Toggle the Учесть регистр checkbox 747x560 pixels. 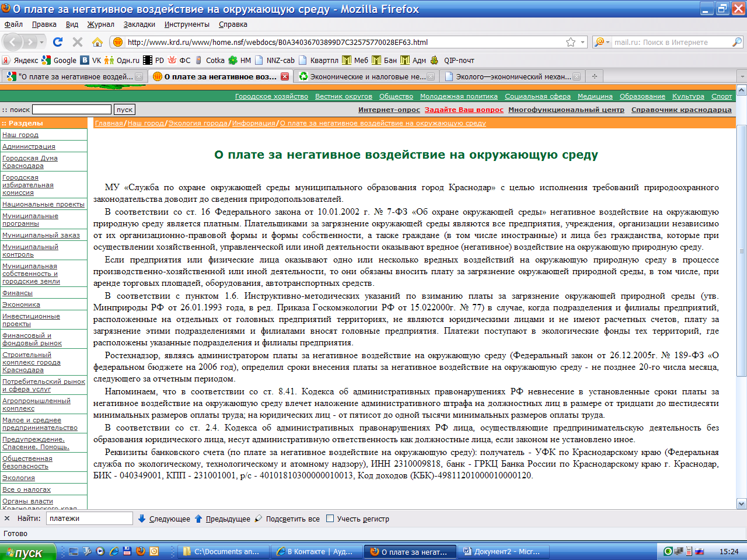click(x=330, y=519)
